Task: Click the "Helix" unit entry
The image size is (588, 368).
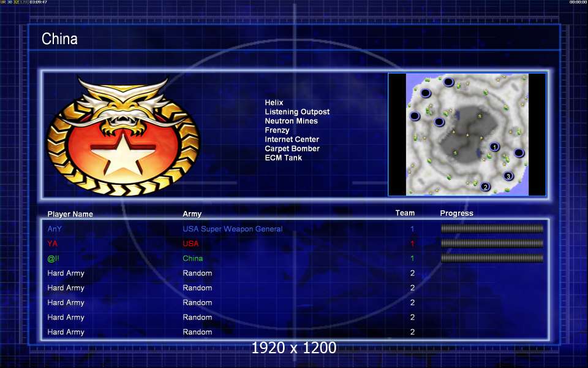Action: click(x=274, y=102)
